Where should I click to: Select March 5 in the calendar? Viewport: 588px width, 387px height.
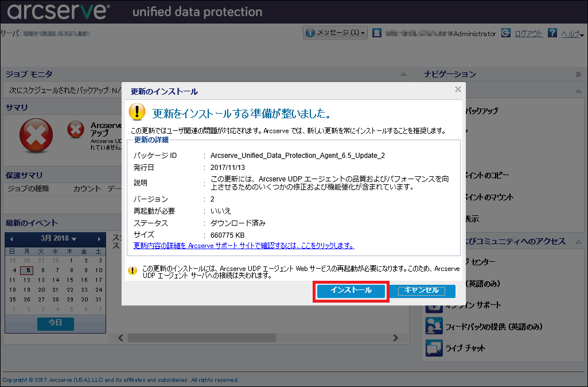[28, 270]
